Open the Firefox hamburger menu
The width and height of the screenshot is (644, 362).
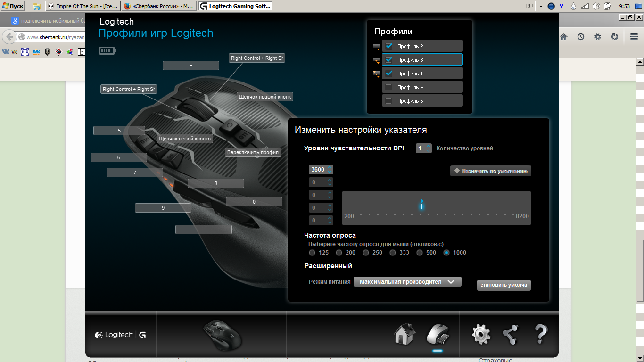click(634, 37)
